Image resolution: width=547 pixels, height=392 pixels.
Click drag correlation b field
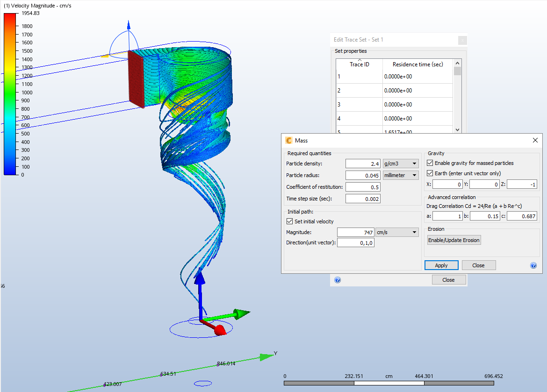pos(484,216)
